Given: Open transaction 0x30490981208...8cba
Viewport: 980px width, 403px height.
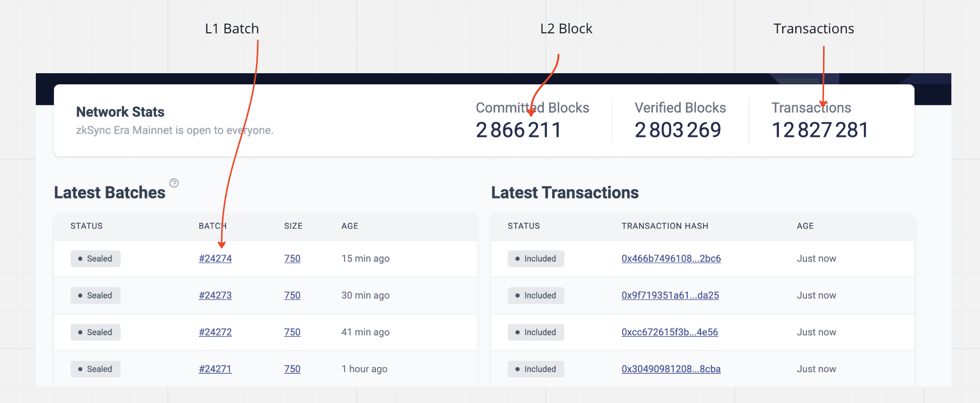Looking at the screenshot, I should point(671,369).
